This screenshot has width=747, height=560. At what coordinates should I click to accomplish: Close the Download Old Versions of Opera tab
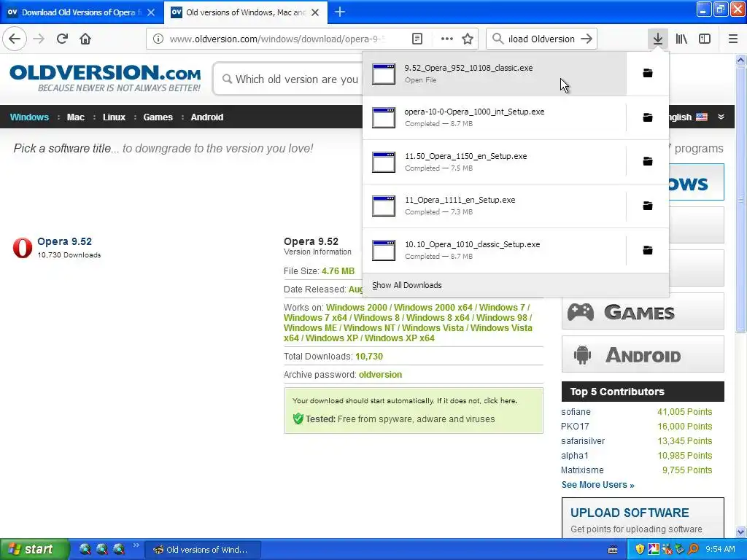click(x=151, y=12)
